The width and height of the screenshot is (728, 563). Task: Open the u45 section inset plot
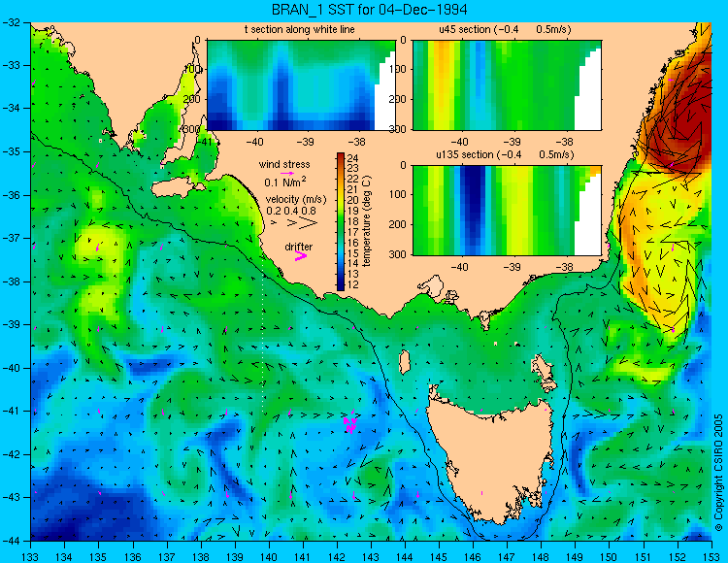pyautogui.click(x=507, y=85)
